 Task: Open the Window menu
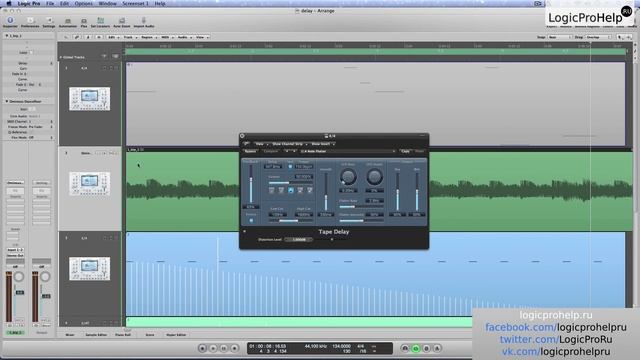[x=108, y=3]
